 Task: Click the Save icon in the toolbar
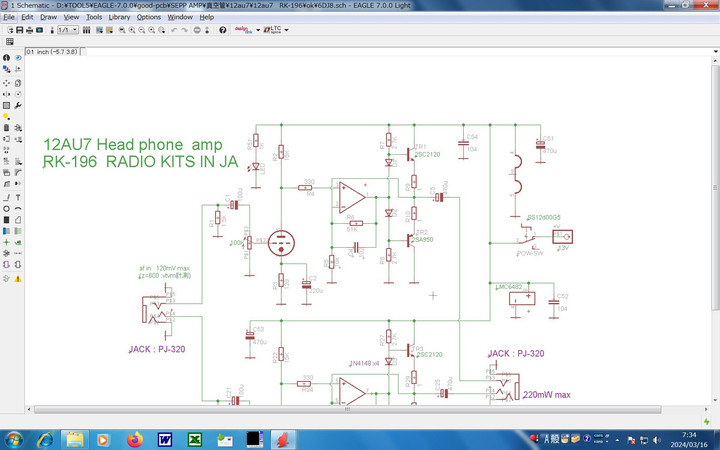click(x=19, y=30)
